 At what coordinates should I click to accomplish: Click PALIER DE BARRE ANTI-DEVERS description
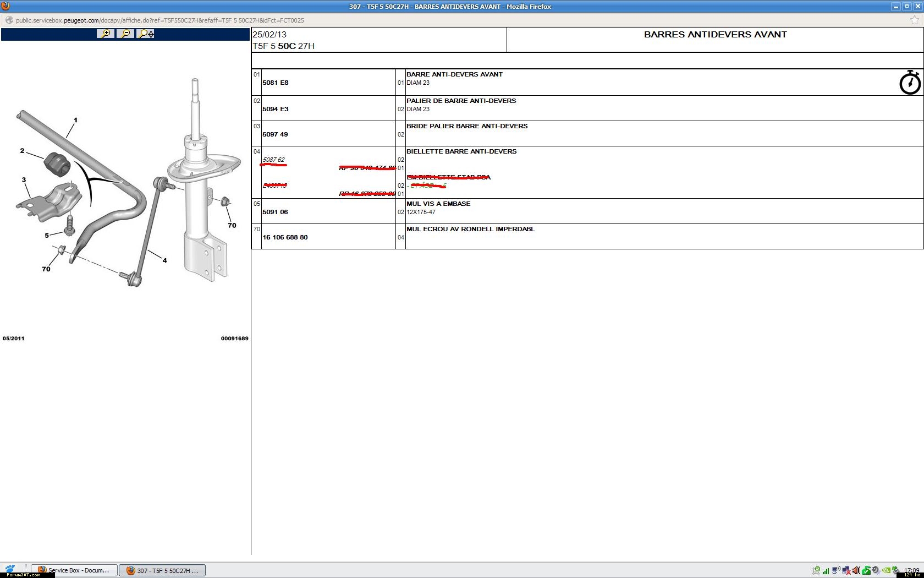(461, 101)
